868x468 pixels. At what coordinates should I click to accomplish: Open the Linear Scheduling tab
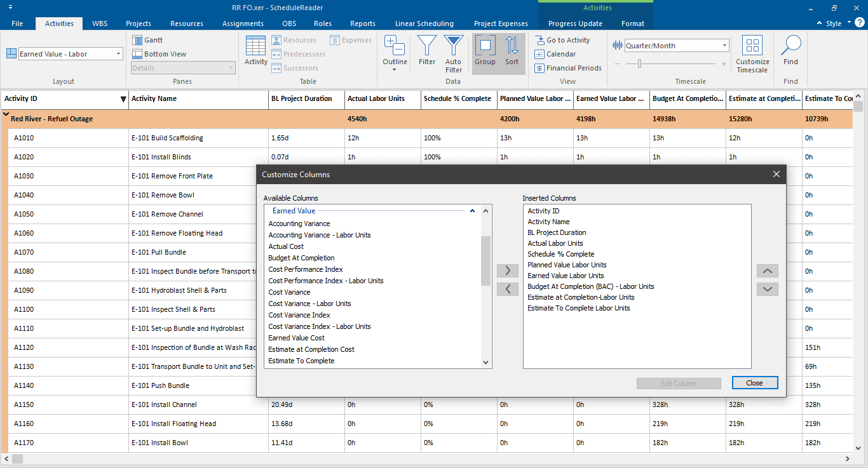[424, 23]
